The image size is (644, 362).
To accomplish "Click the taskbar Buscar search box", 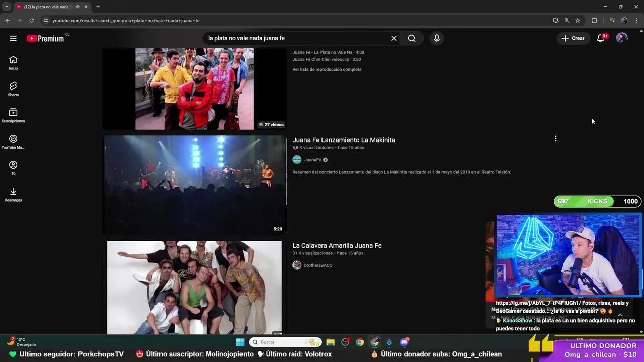I will click(285, 342).
